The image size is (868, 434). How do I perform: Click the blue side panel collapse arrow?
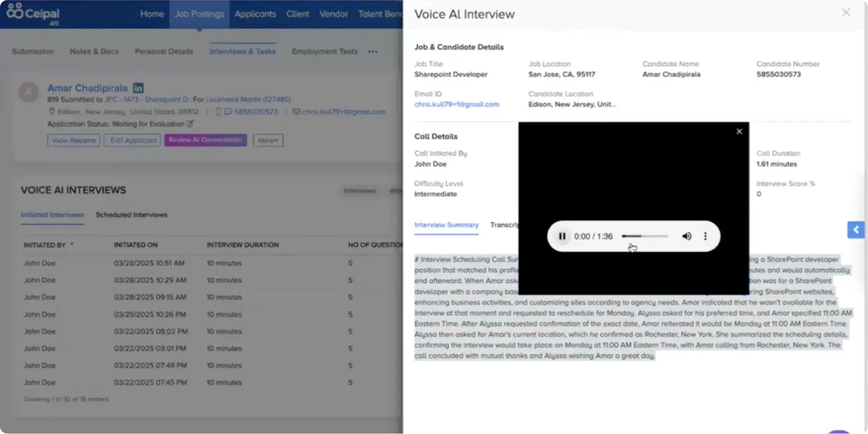point(856,230)
